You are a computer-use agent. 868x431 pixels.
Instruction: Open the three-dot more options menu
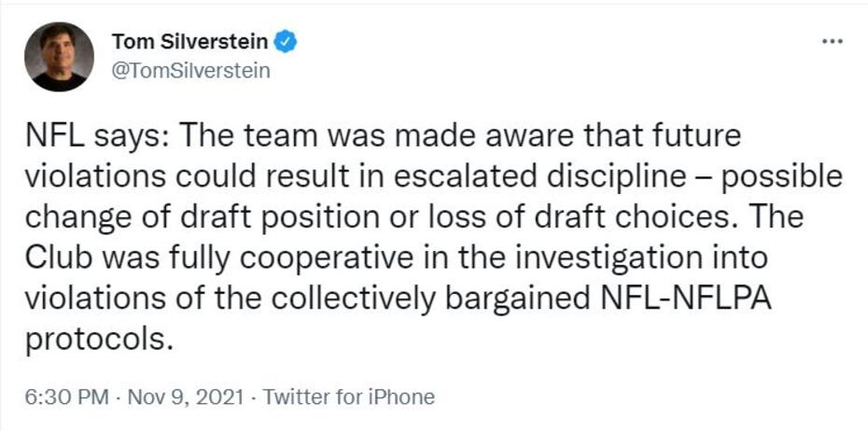coord(831,42)
